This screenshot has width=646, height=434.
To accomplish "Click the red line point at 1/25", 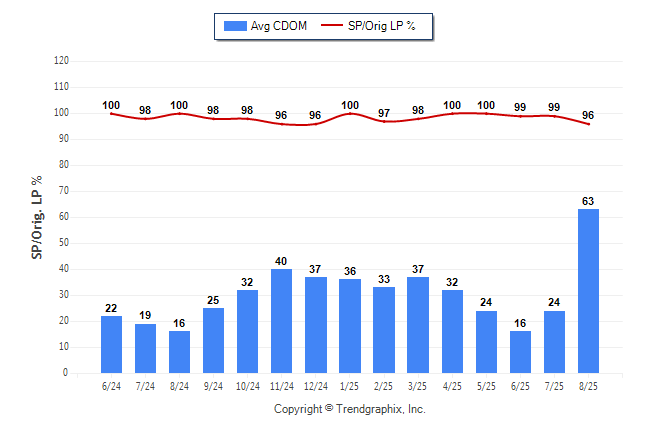I will coord(350,113).
